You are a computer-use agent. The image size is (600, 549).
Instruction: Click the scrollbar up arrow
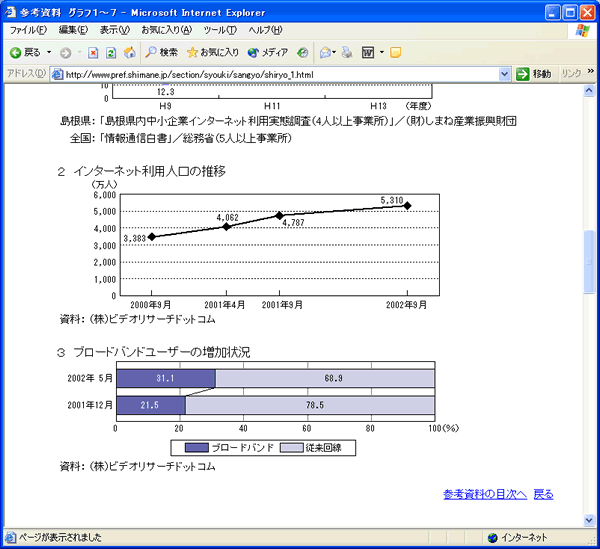(589, 91)
